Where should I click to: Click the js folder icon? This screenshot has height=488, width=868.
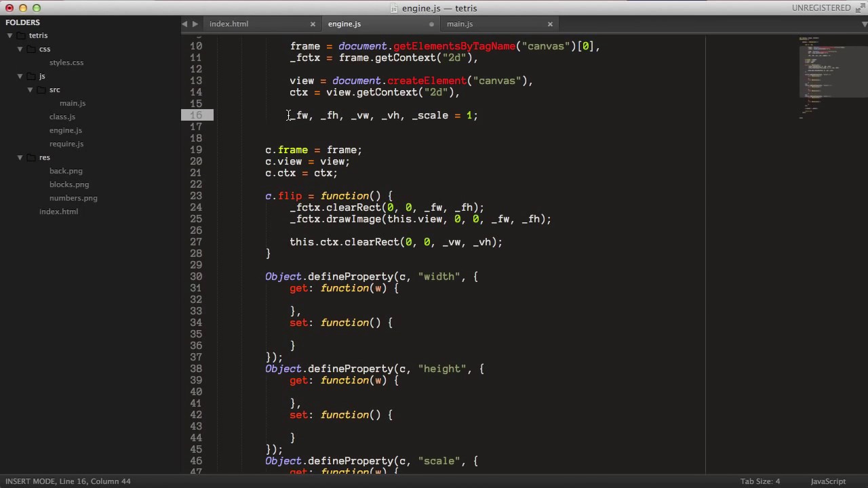[31, 76]
